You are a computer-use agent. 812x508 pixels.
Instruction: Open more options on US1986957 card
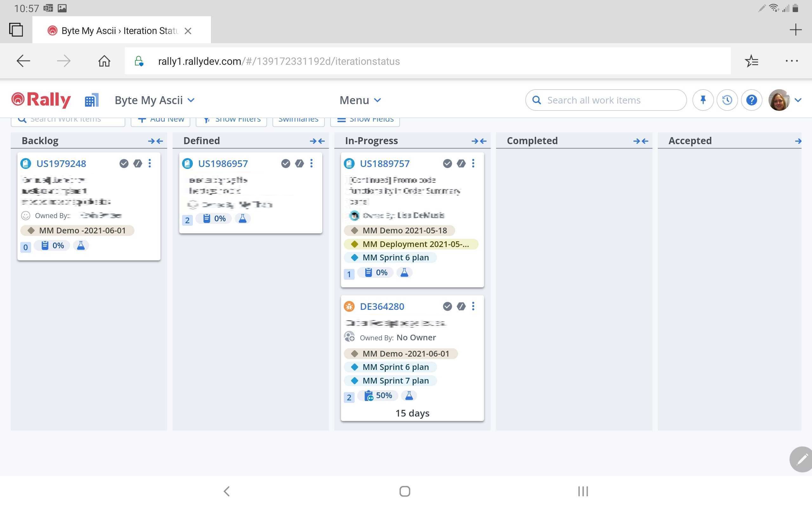pyautogui.click(x=311, y=163)
